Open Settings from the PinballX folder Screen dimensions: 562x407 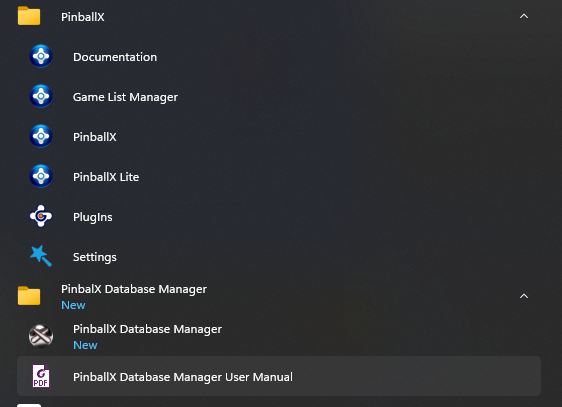pyautogui.click(x=95, y=257)
